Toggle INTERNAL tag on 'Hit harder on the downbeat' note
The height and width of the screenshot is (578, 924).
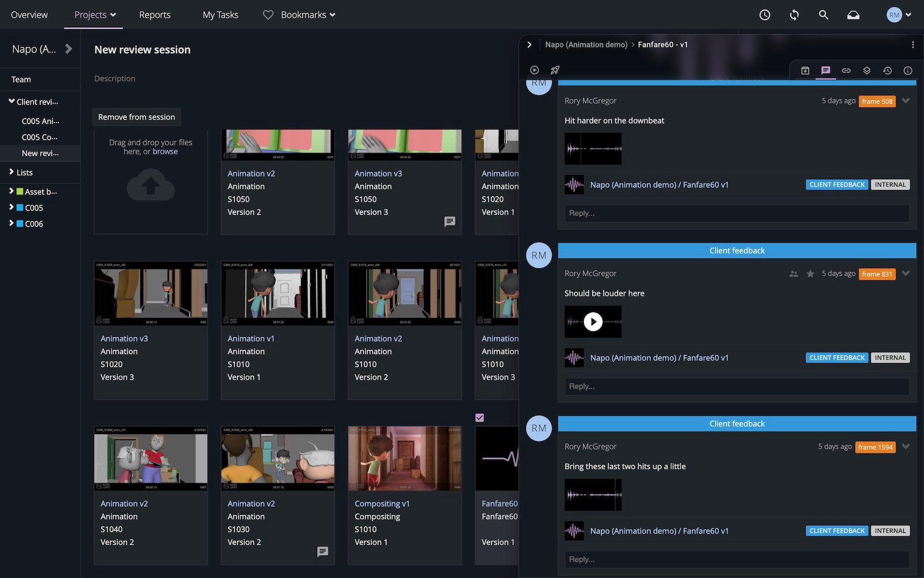[890, 185]
